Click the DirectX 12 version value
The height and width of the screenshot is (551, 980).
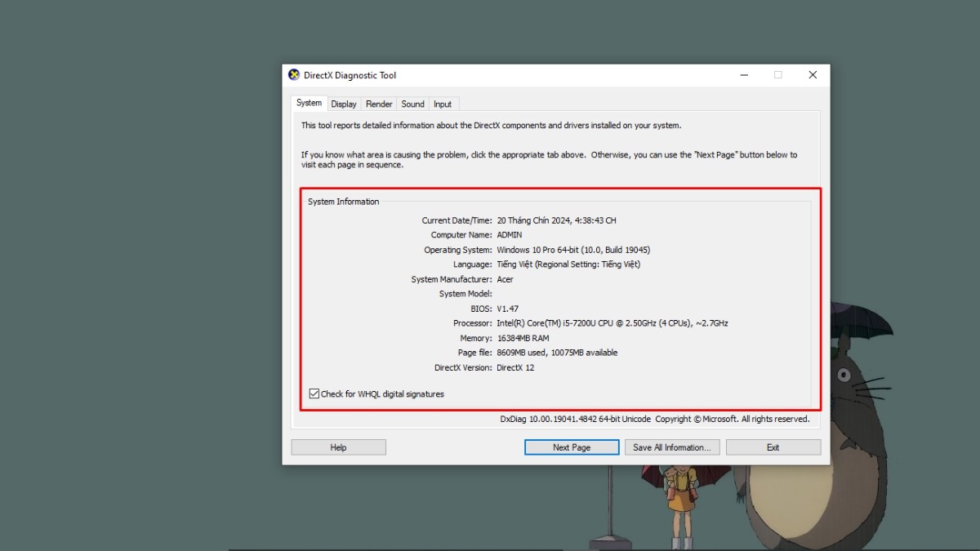pyautogui.click(x=517, y=367)
